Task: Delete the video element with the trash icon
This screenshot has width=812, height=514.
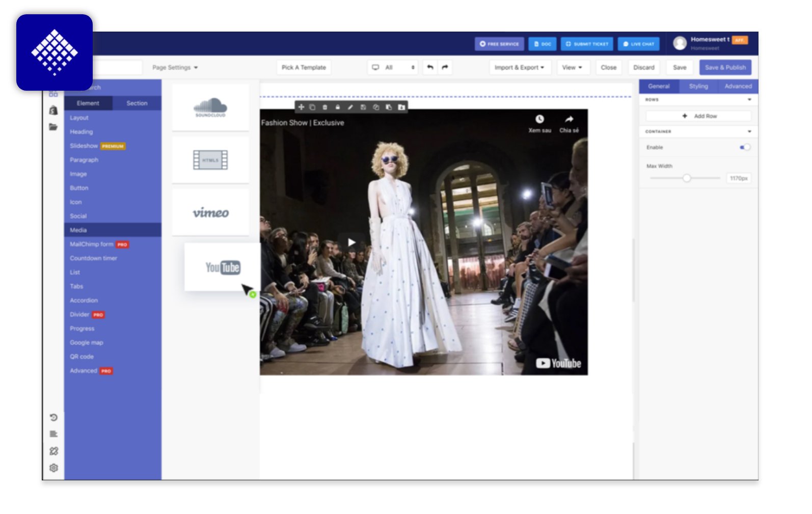Action: [325, 107]
